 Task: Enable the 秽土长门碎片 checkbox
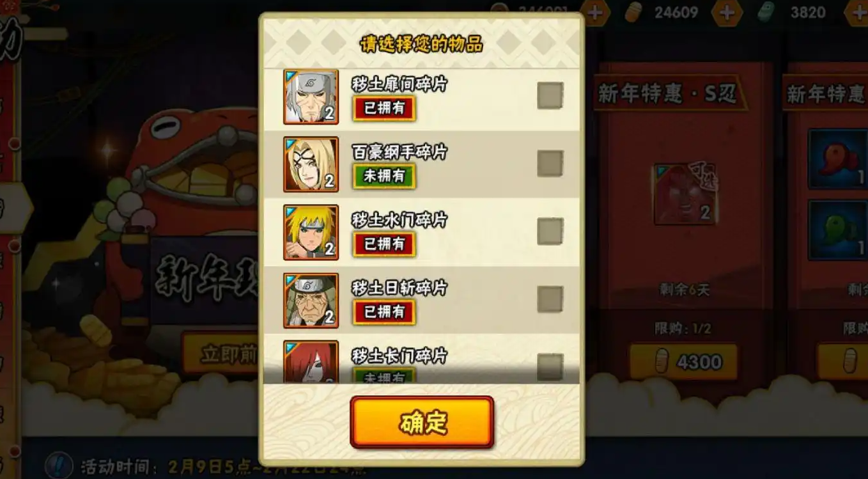tap(550, 367)
